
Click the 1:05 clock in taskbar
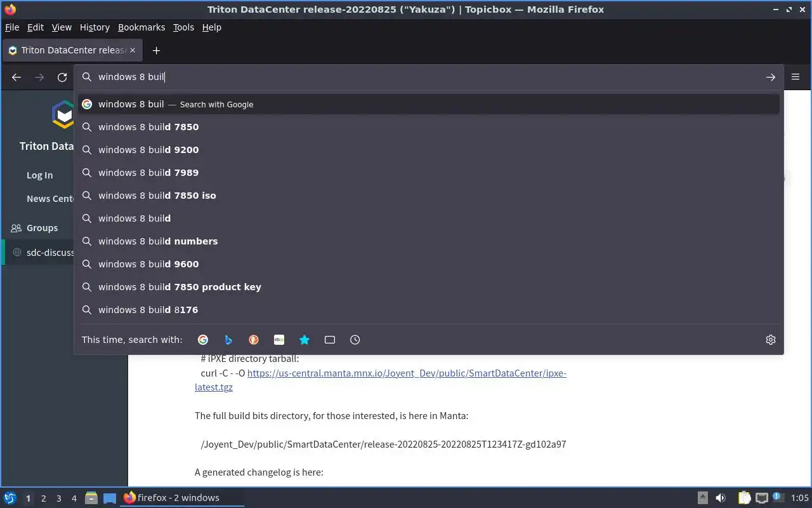coord(800,498)
